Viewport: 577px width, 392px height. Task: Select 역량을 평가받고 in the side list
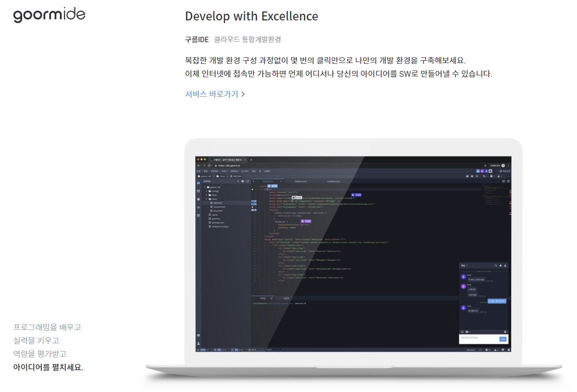point(40,354)
